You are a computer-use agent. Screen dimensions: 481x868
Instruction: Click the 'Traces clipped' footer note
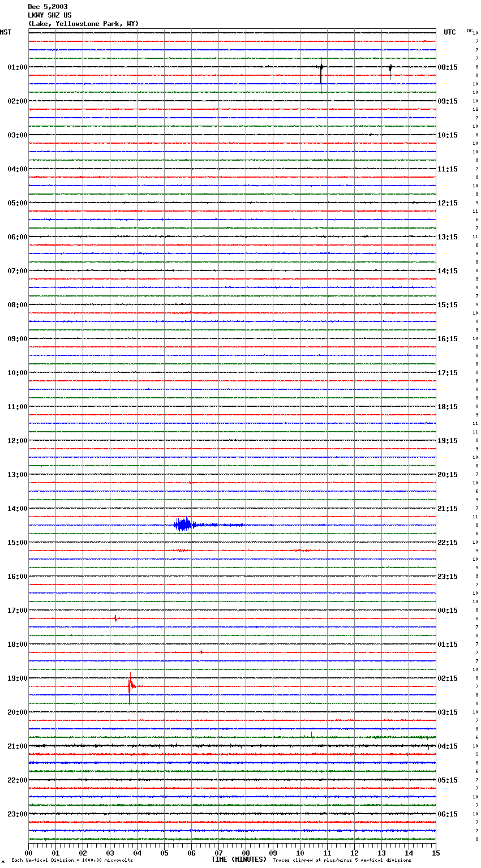coord(342,861)
